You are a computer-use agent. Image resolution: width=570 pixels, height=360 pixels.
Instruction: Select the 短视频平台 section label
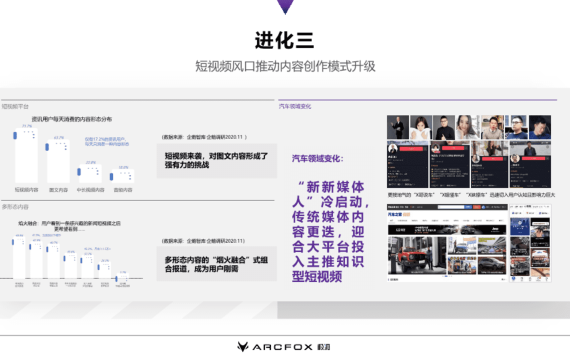click(x=15, y=106)
